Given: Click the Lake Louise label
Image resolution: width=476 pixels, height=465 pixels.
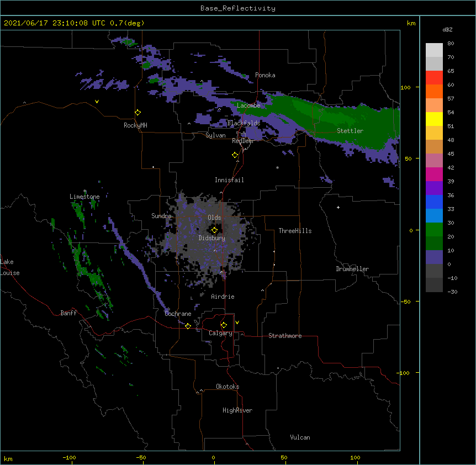Looking at the screenshot, I should coord(10,267).
